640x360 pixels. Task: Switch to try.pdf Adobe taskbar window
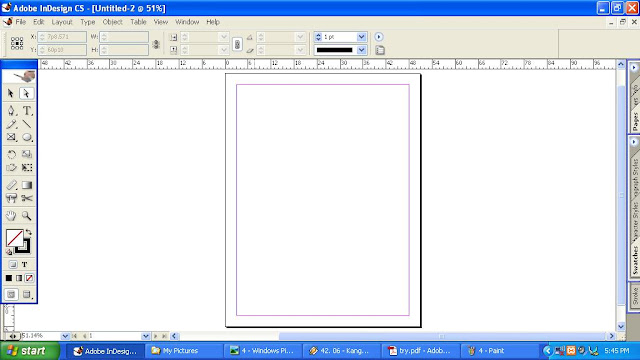420,351
